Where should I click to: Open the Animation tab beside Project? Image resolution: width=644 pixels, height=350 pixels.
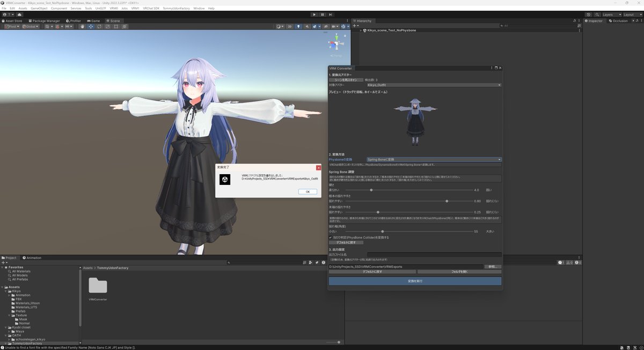coord(32,258)
